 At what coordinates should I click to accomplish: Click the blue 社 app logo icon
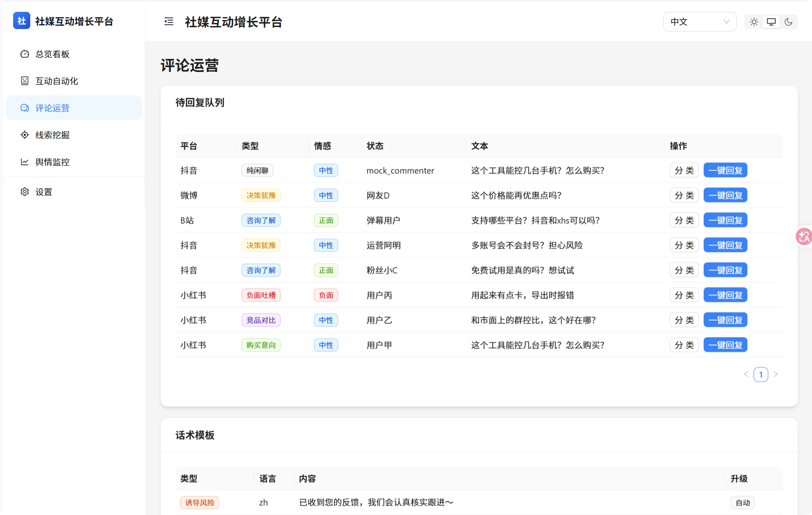tap(21, 21)
